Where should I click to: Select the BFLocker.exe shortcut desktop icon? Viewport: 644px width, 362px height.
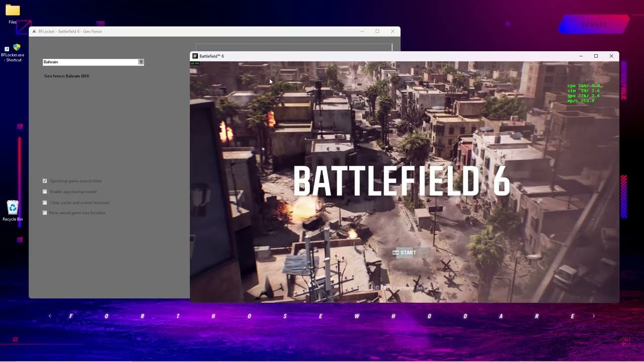coord(13,53)
